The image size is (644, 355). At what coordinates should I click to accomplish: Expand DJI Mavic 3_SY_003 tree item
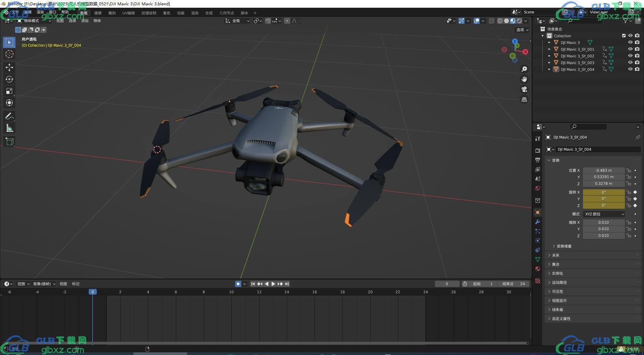pyautogui.click(x=549, y=63)
